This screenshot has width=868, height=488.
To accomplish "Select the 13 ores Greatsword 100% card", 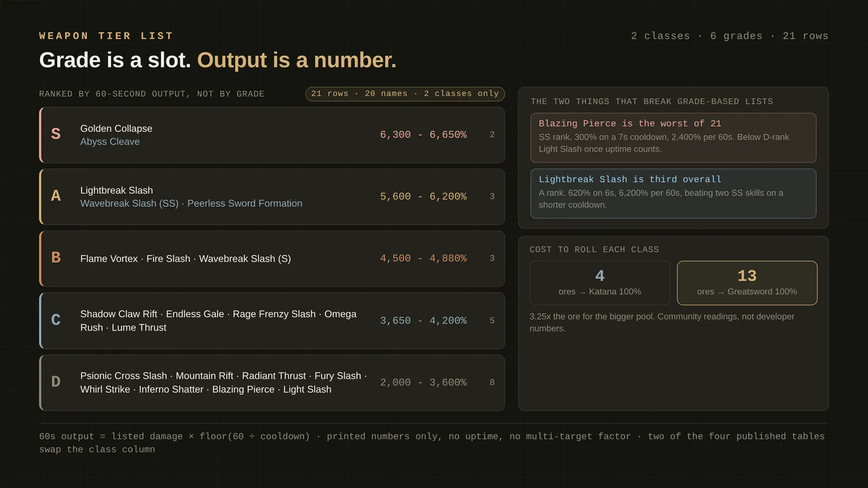I will [747, 283].
